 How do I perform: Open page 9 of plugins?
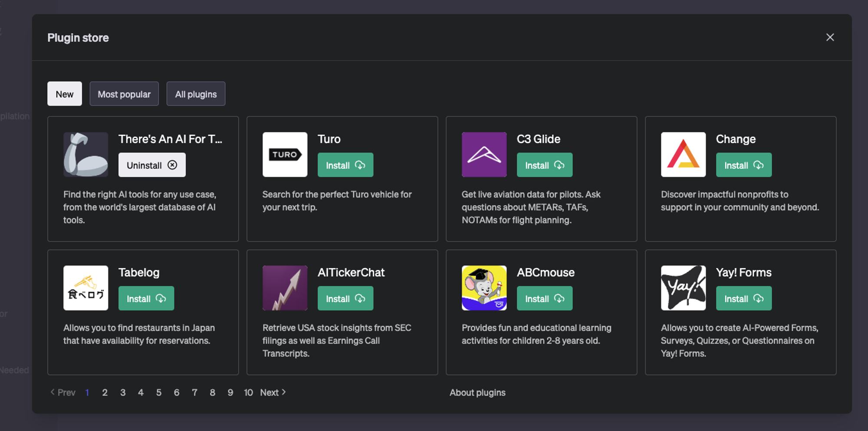(230, 392)
